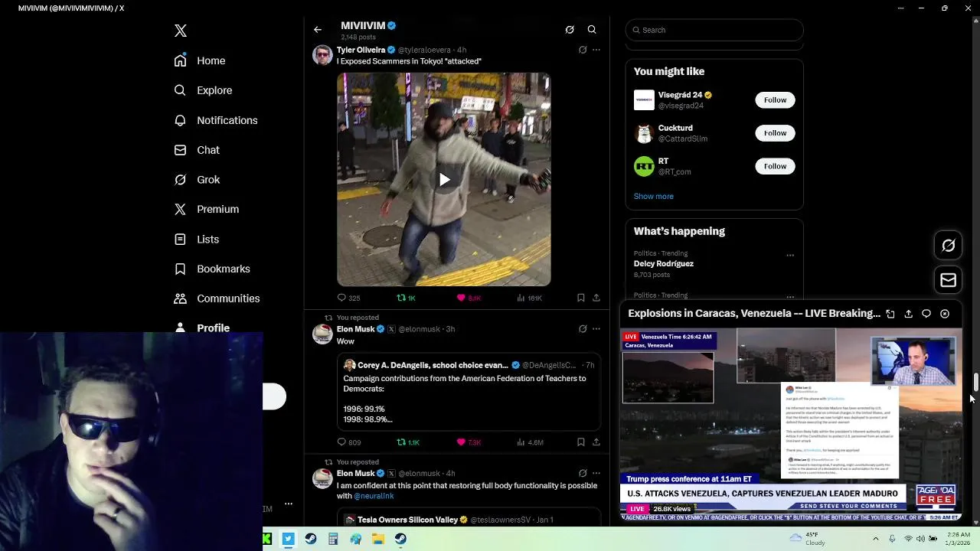Open more menu on Elon 'Wow' post

tap(596, 329)
